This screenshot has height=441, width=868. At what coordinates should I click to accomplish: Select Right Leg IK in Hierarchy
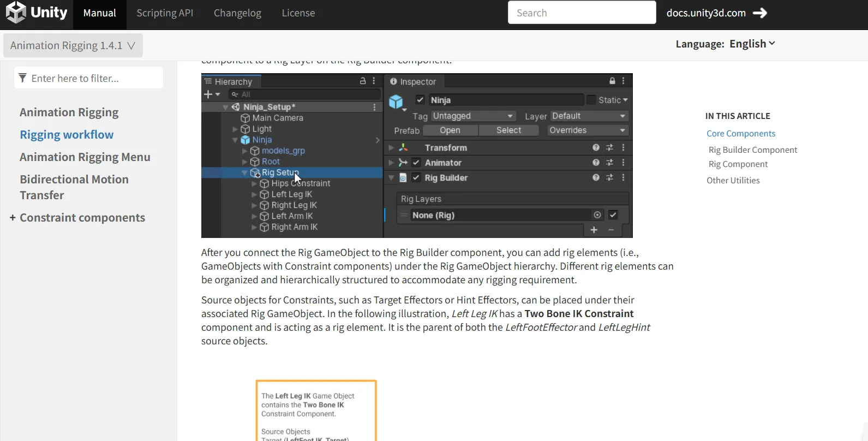click(294, 205)
